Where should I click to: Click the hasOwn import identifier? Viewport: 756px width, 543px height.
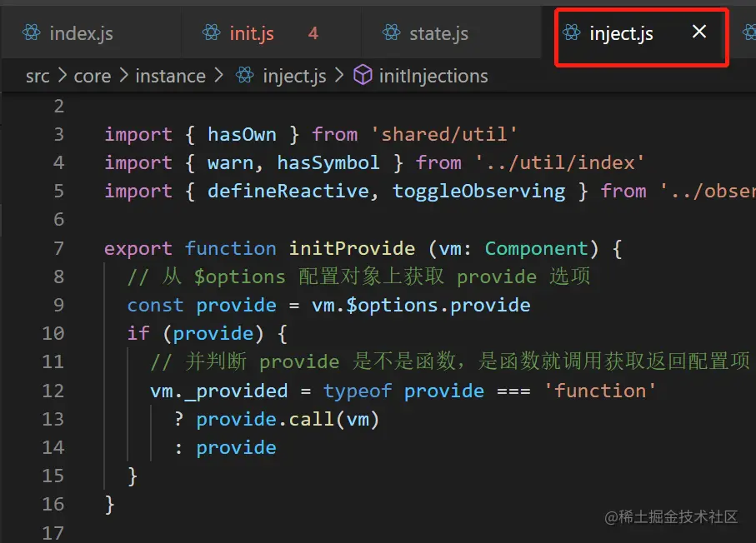[x=242, y=134]
